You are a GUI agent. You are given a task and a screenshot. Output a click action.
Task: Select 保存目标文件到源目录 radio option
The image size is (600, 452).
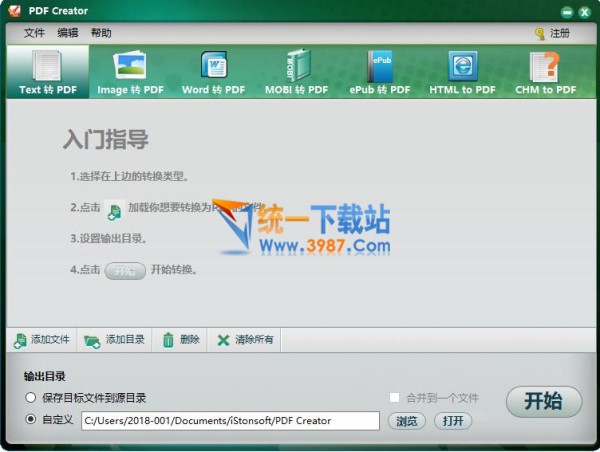[31, 398]
